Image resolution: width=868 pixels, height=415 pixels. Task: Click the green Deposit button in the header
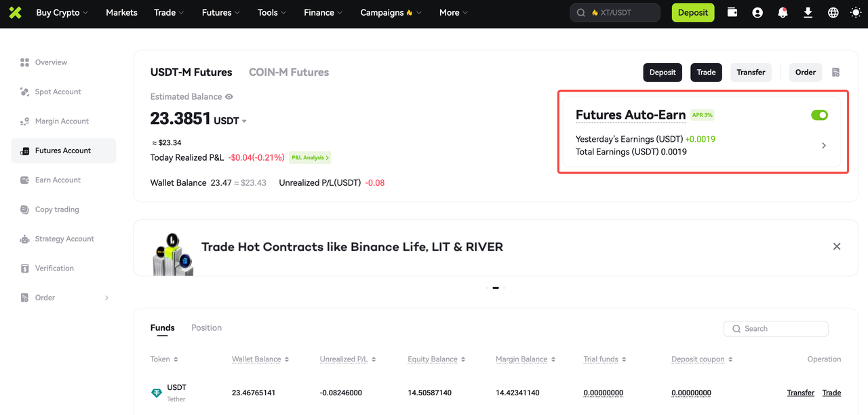click(x=693, y=12)
